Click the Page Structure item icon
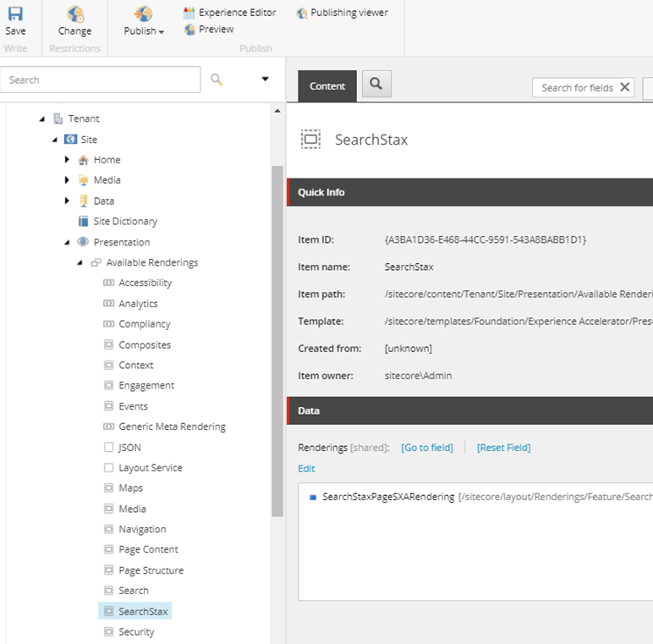 pos(109,570)
